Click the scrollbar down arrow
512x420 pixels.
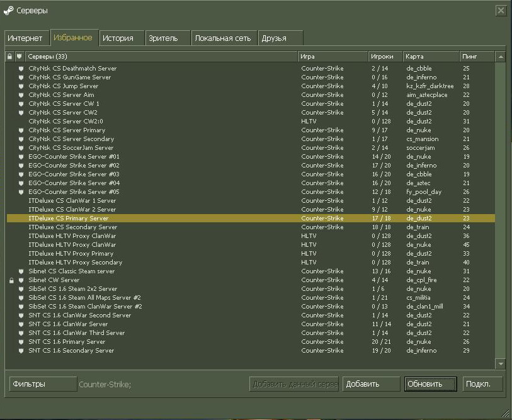(501, 363)
